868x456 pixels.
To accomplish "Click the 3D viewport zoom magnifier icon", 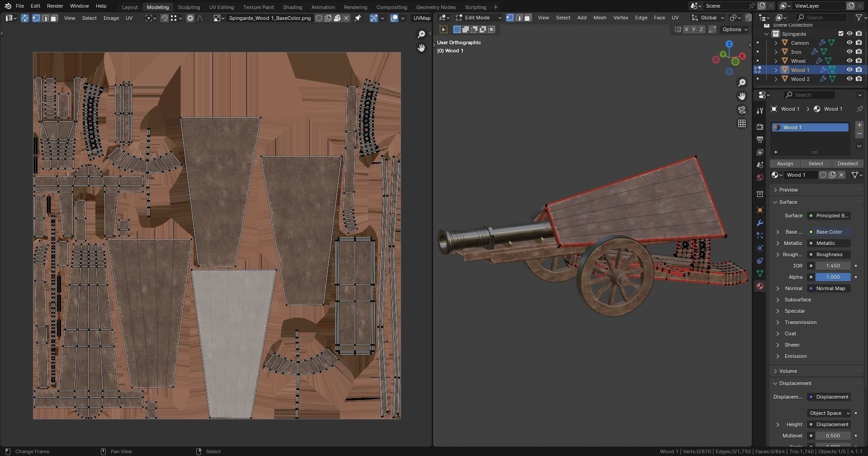I will [x=742, y=83].
